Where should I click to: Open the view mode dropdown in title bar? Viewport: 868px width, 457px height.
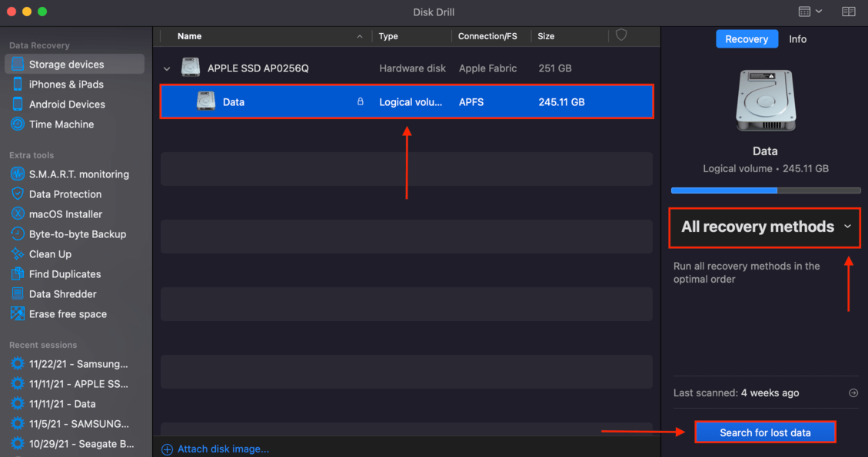click(810, 12)
